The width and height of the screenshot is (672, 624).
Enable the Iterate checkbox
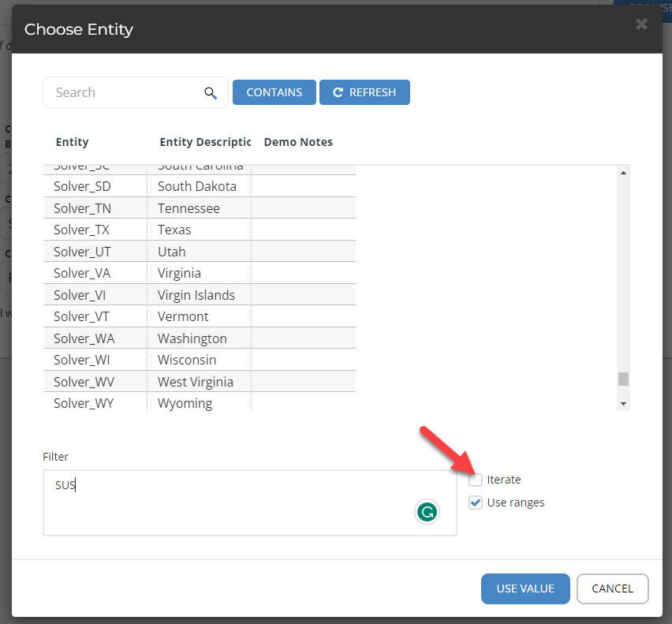pos(476,480)
